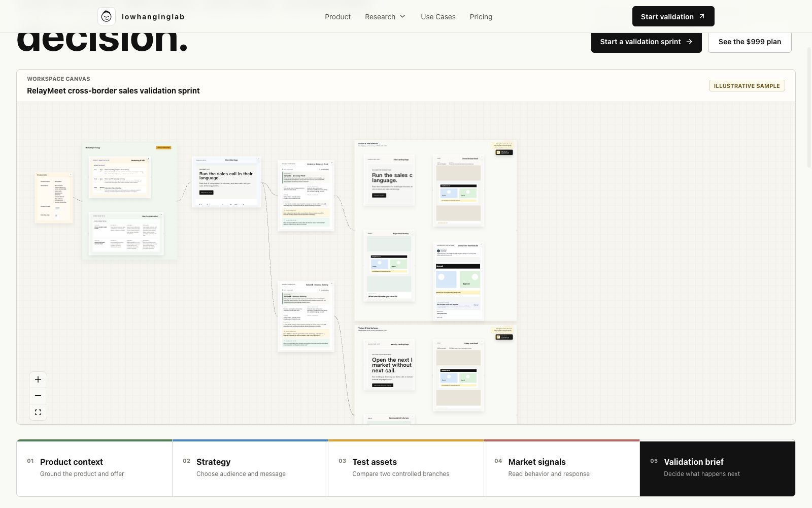The width and height of the screenshot is (812, 508).
Task: Click the 'Variant A Test Surfaces' group heading
Action: click(368, 144)
